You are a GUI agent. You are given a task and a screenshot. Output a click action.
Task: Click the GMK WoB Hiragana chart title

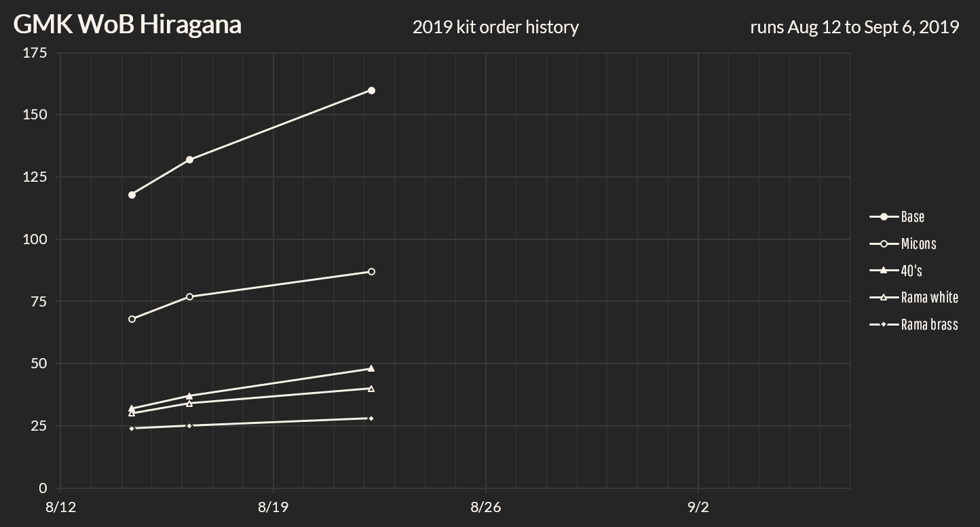coord(128,25)
